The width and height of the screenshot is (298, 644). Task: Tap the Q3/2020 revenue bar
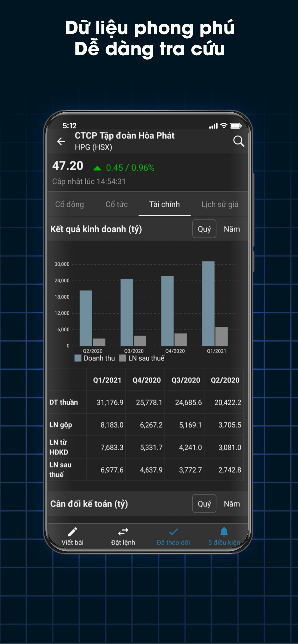pyautogui.click(x=127, y=312)
